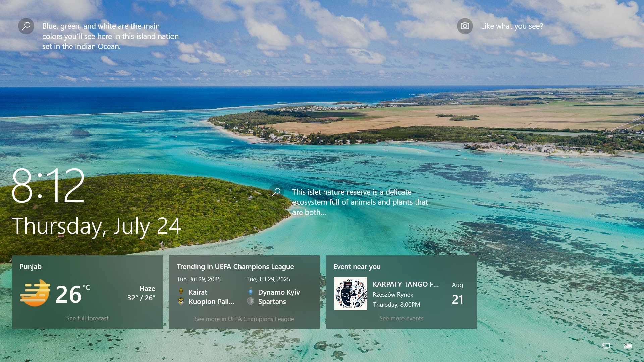Click the Rzeszów Rynek venue text
This screenshot has width=644, height=362.
[x=393, y=295]
